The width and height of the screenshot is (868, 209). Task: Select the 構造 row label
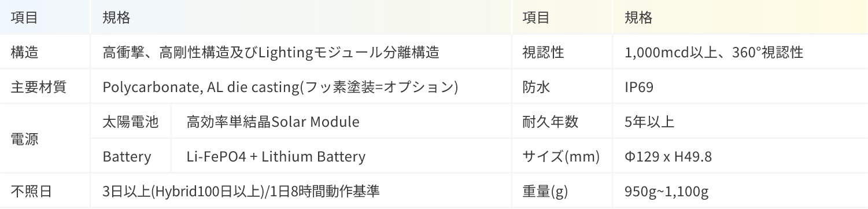pos(45,52)
